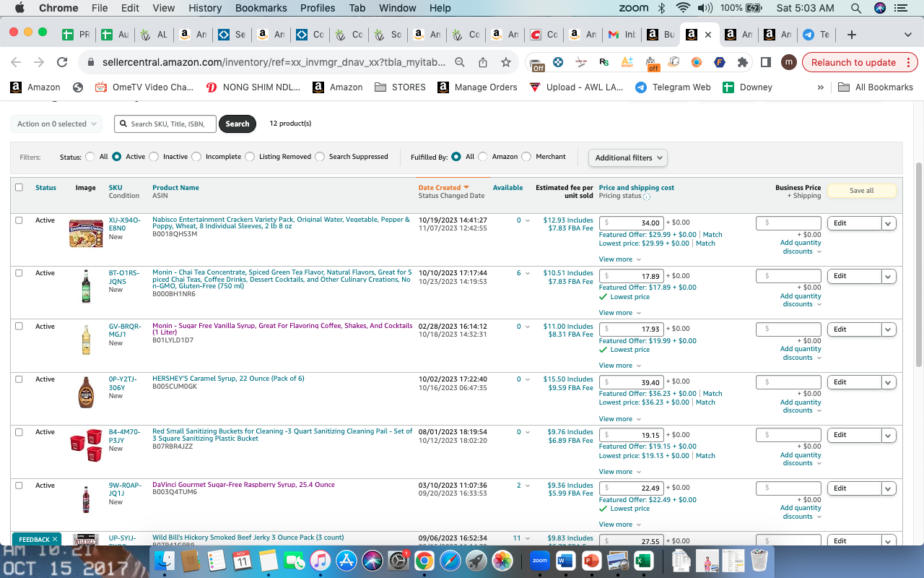Open the STORES bookmark folder
Image resolution: width=924 pixels, height=578 pixels.
click(x=400, y=87)
